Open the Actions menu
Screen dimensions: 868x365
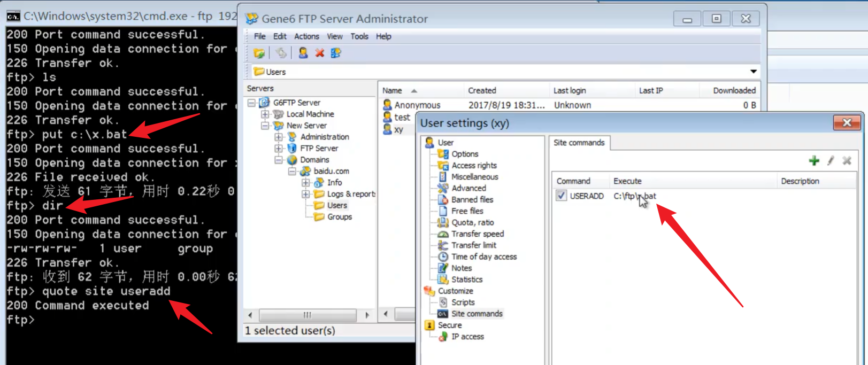click(x=306, y=36)
